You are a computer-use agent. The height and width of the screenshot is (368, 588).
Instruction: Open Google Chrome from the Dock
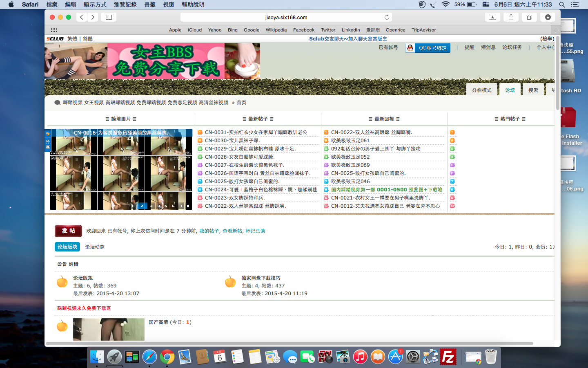coord(167,357)
